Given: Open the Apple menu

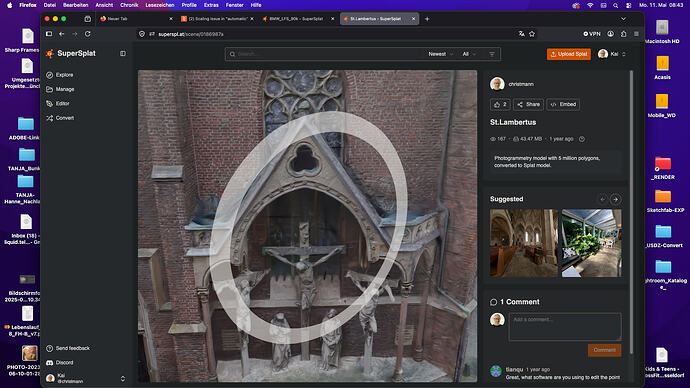Looking at the screenshot, I should point(9,5).
